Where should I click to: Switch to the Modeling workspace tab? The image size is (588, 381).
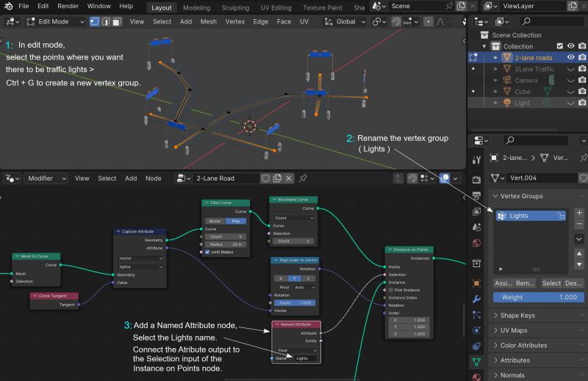tap(196, 7)
